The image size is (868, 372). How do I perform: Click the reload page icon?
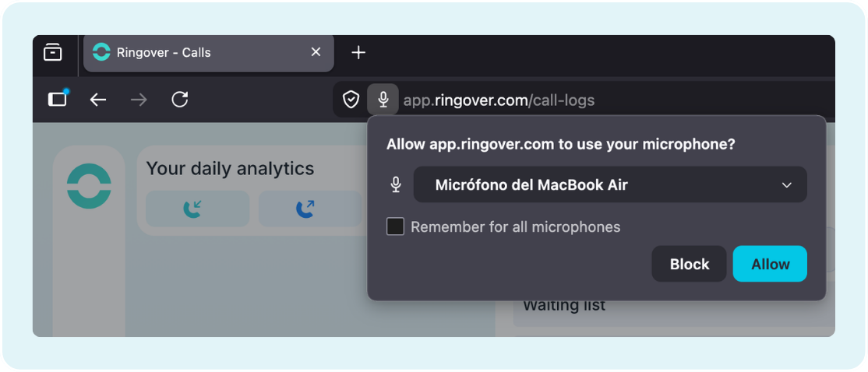(x=180, y=100)
